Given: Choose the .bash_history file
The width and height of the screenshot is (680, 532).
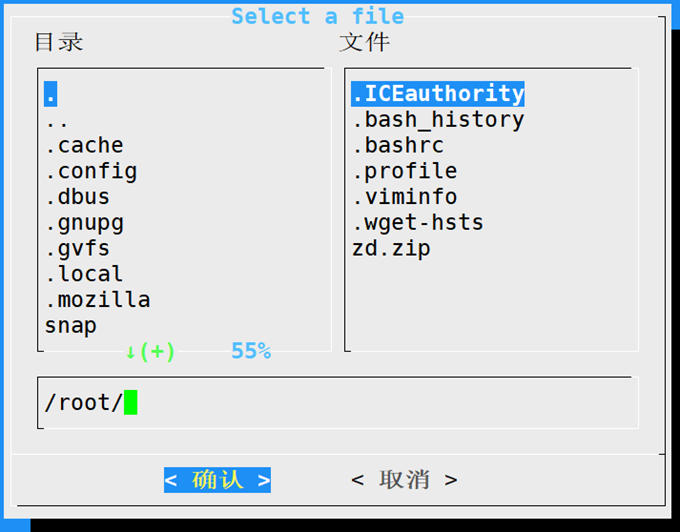Looking at the screenshot, I should 438,120.
